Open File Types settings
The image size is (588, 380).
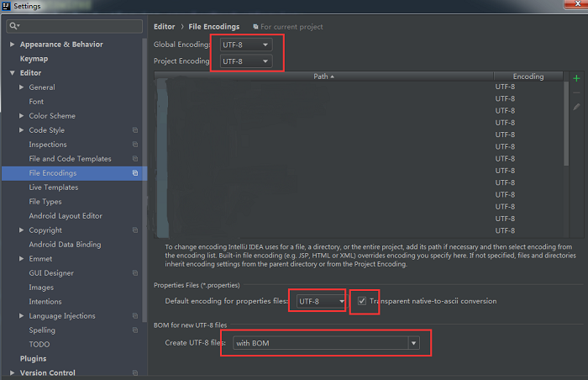pos(45,201)
